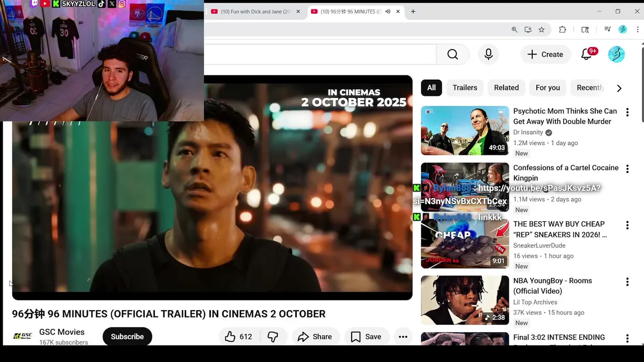Click the Kick icon in stream overlay
The width and height of the screenshot is (644, 362).
tap(56, 4)
